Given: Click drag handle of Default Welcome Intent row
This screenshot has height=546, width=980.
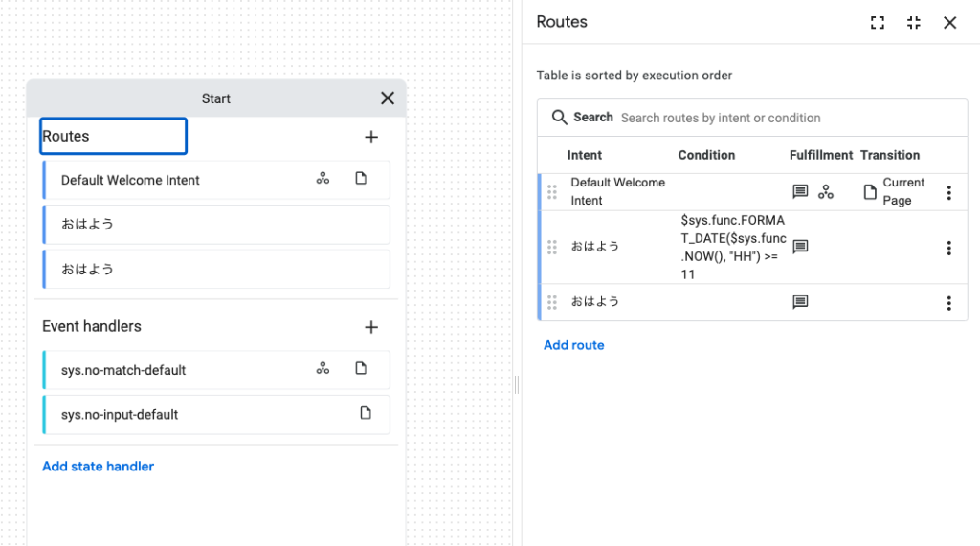Looking at the screenshot, I should pos(552,192).
